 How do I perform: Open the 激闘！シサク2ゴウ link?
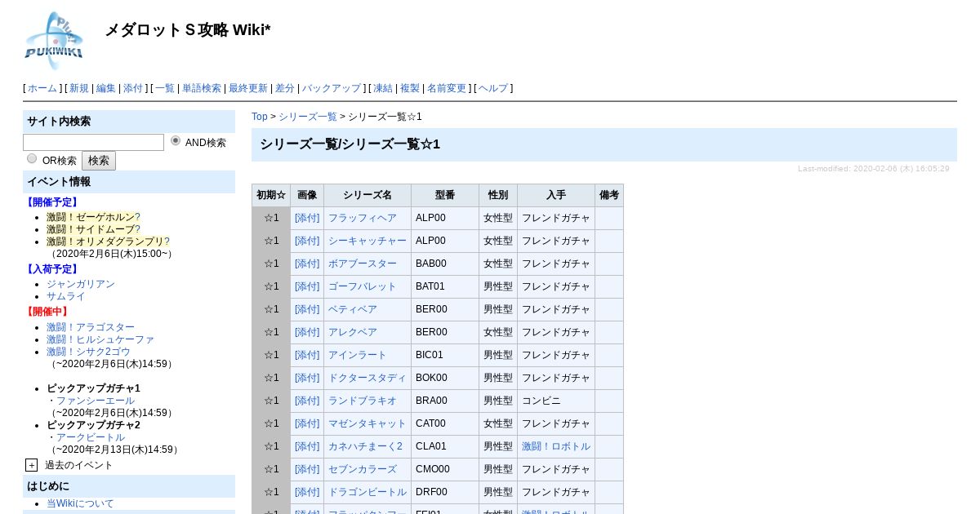tap(88, 352)
